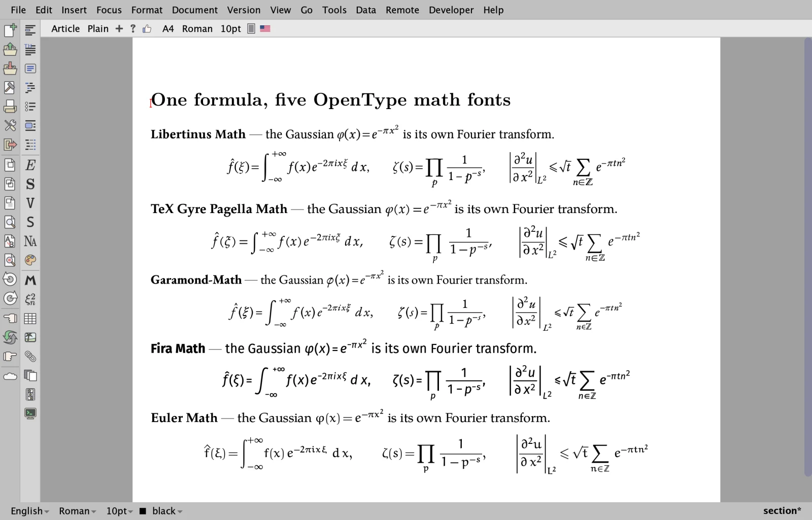812x520 pixels.
Task: Open the 10pt font size selector in header
Action: pyautogui.click(x=230, y=29)
